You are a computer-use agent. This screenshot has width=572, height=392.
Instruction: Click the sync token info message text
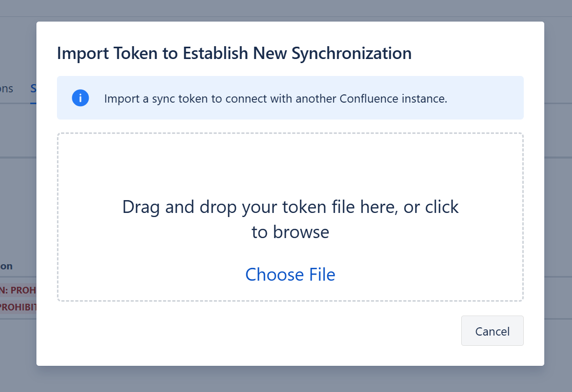click(275, 99)
